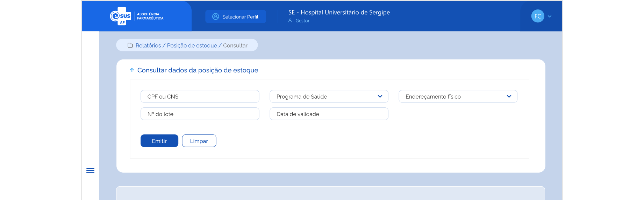
Task: Click the folder icon in breadcrumb
Action: point(130,45)
